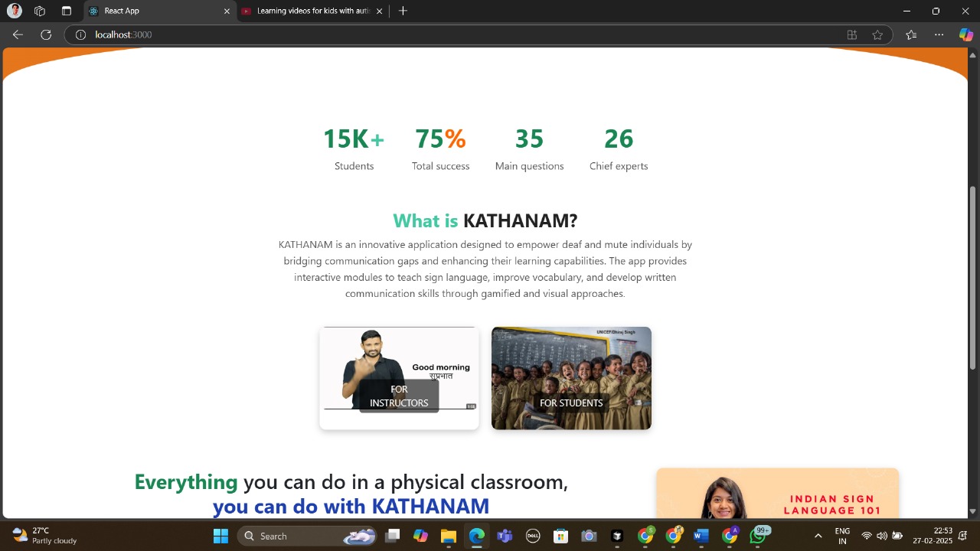The image size is (980, 551).
Task: Open the Favorites list icon
Action: pyautogui.click(x=911, y=34)
